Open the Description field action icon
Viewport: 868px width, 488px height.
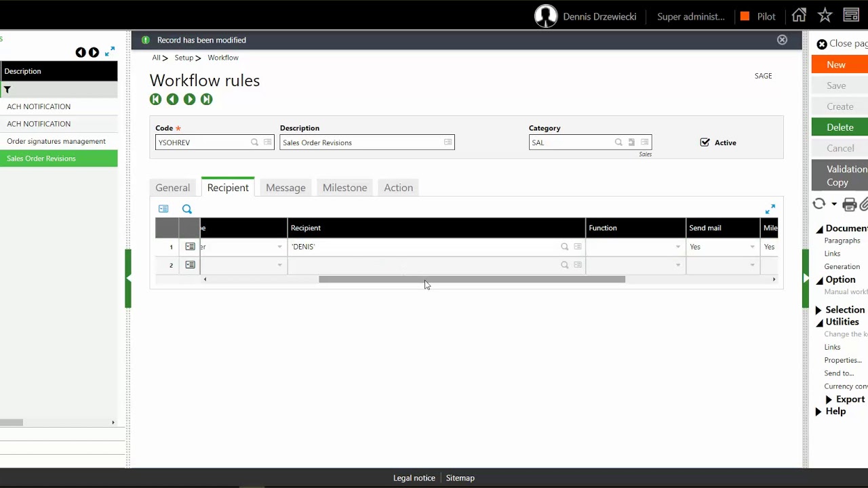coord(448,142)
